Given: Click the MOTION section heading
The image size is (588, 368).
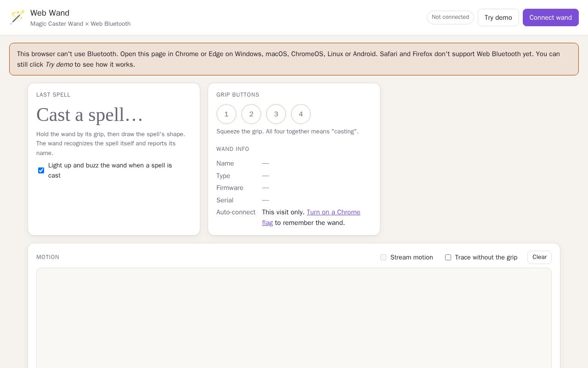Looking at the screenshot, I should point(48,257).
